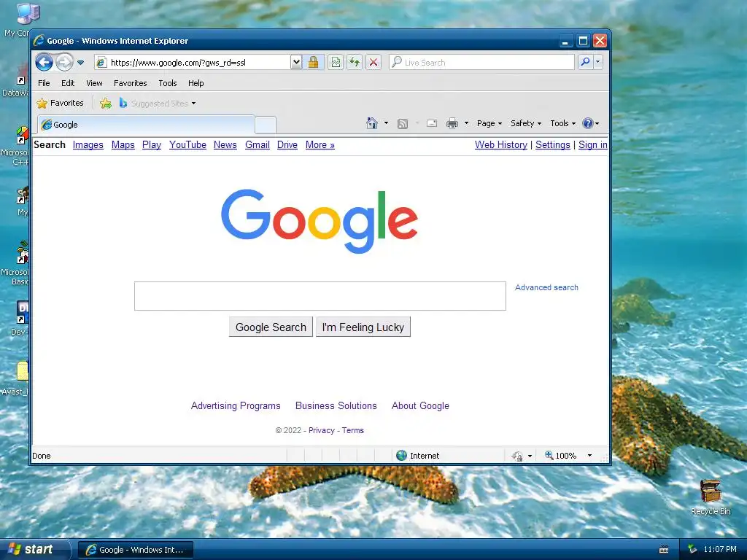Select the Google tab
The image size is (747, 560).
pos(146,125)
